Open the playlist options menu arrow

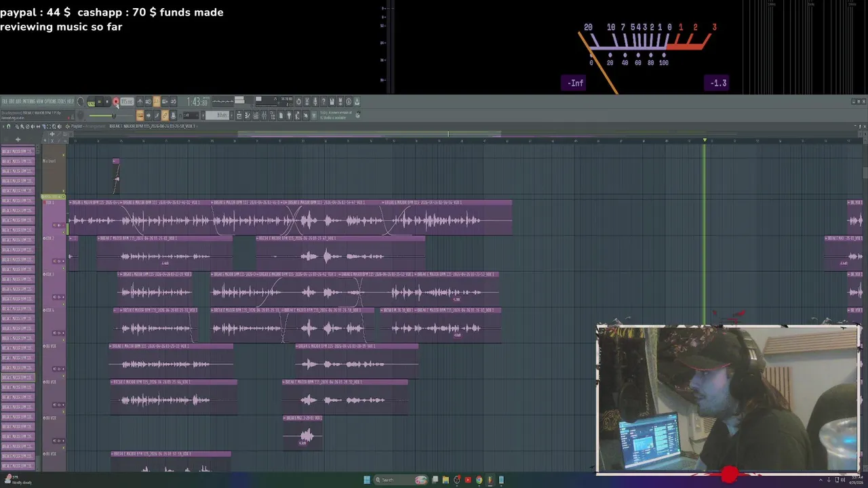(x=3, y=126)
